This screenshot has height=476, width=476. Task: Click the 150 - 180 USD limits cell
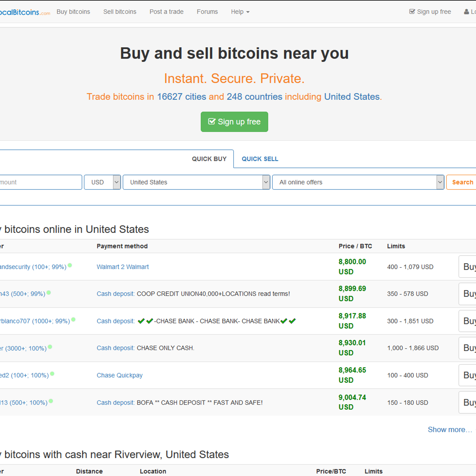[x=408, y=403]
